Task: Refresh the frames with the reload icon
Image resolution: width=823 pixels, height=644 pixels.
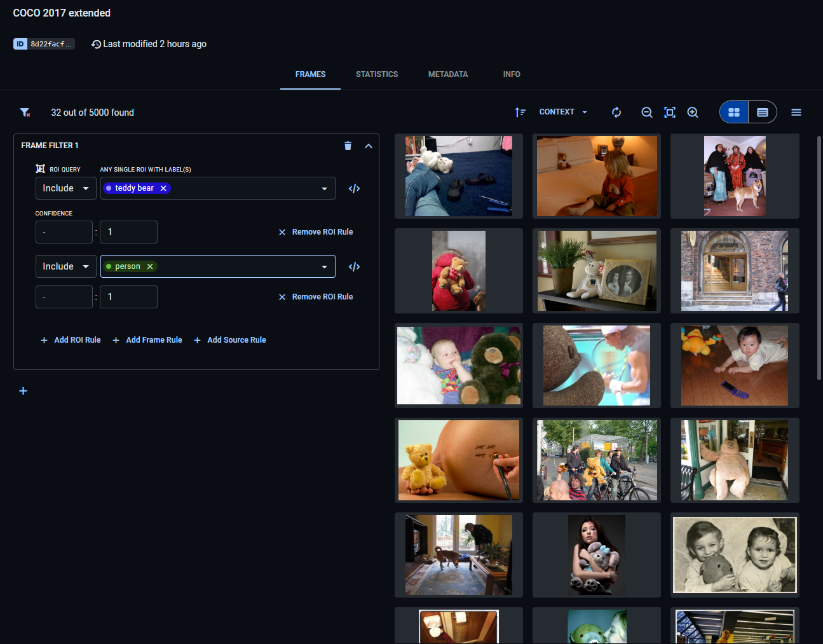Action: point(616,113)
